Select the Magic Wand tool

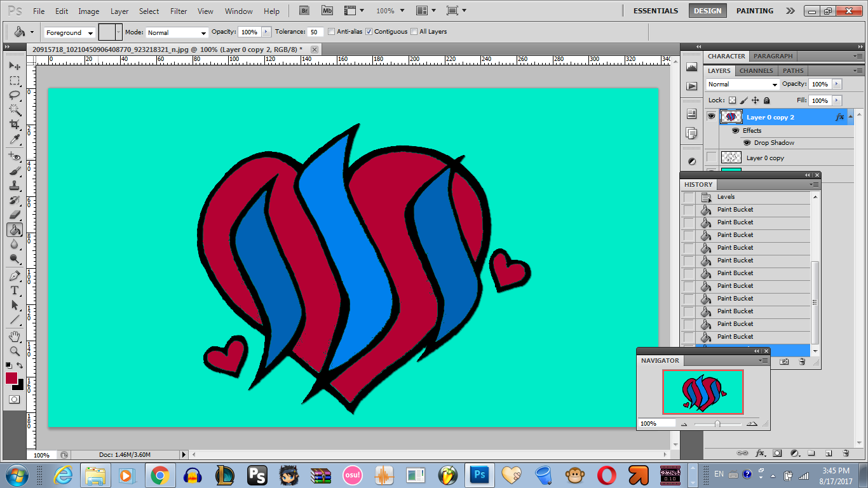pyautogui.click(x=15, y=110)
